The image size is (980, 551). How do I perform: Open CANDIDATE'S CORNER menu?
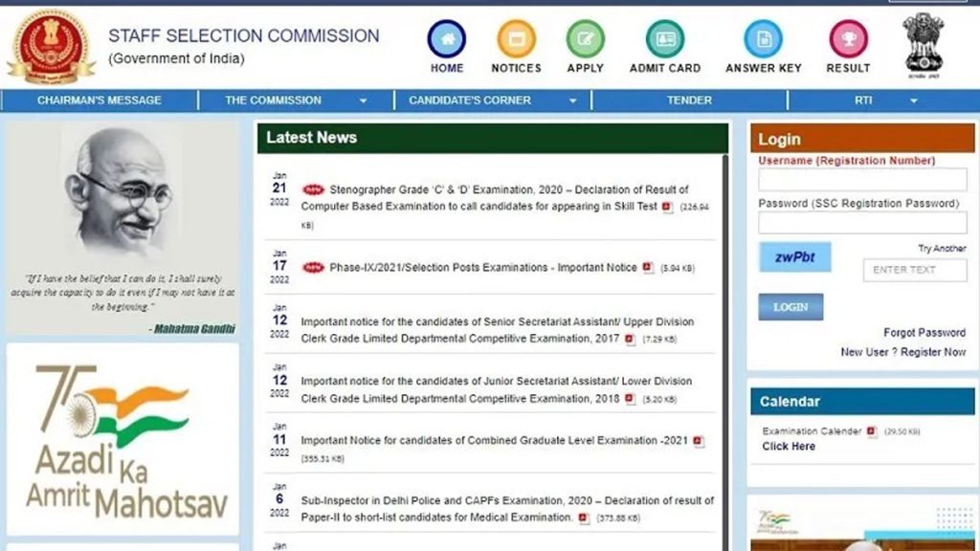pos(470,99)
